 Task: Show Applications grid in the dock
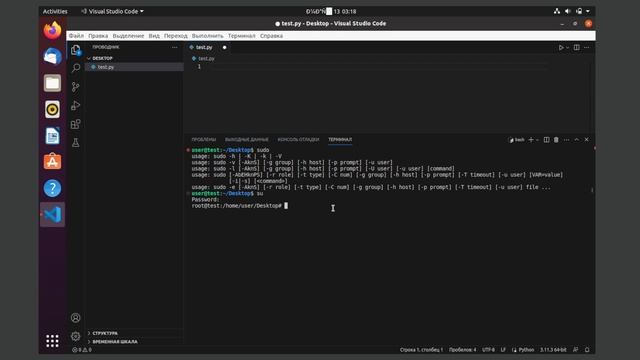point(52,341)
